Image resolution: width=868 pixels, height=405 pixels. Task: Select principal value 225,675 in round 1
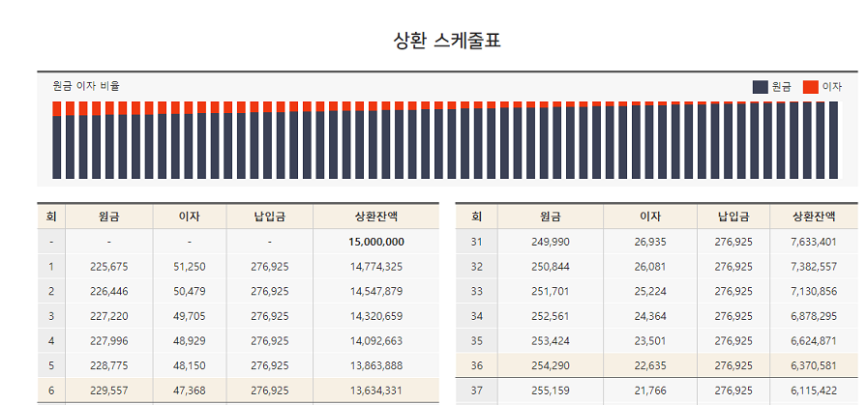pos(109,267)
